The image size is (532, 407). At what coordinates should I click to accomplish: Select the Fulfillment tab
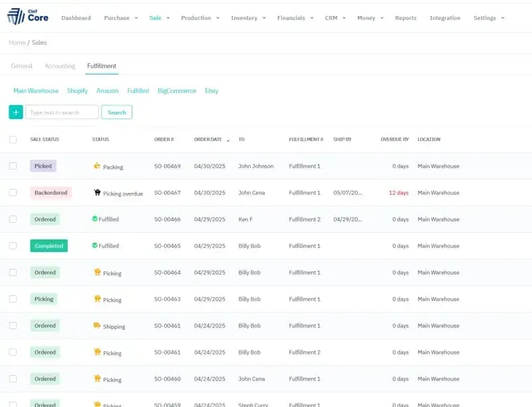tap(102, 66)
